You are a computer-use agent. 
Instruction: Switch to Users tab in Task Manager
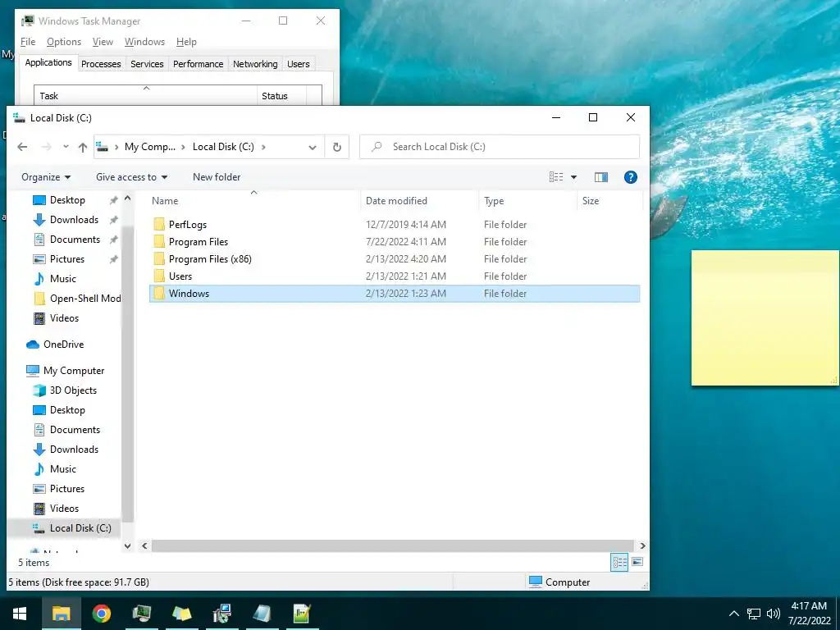pyautogui.click(x=298, y=64)
